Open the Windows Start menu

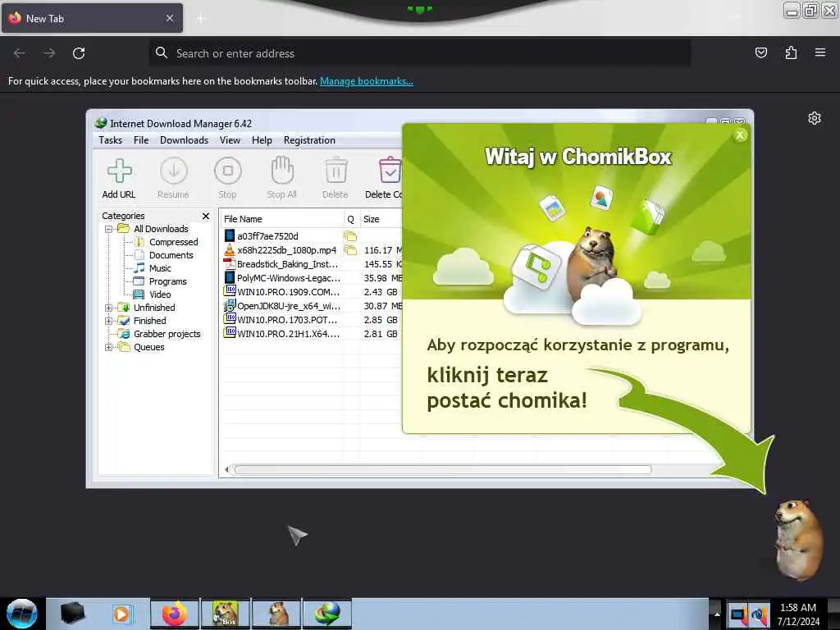click(x=22, y=614)
